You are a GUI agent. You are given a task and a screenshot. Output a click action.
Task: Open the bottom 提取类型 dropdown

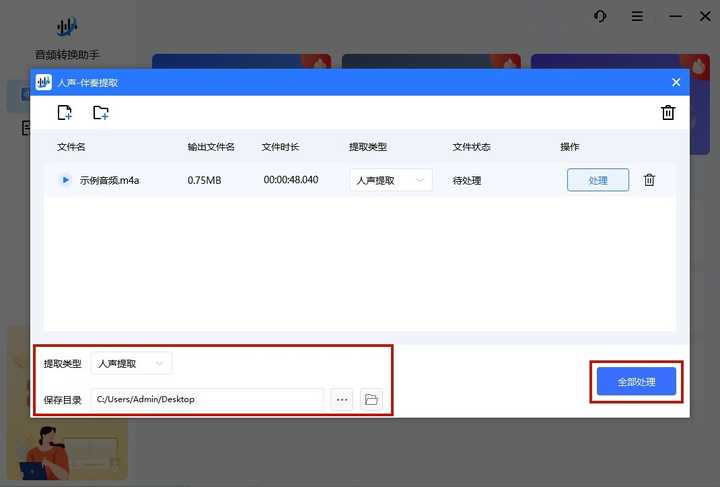tap(131, 364)
